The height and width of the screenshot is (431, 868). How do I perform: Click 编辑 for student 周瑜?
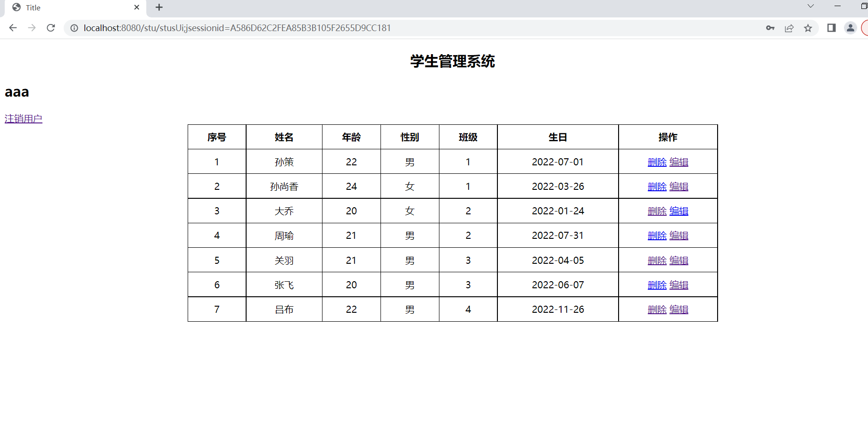(x=679, y=235)
